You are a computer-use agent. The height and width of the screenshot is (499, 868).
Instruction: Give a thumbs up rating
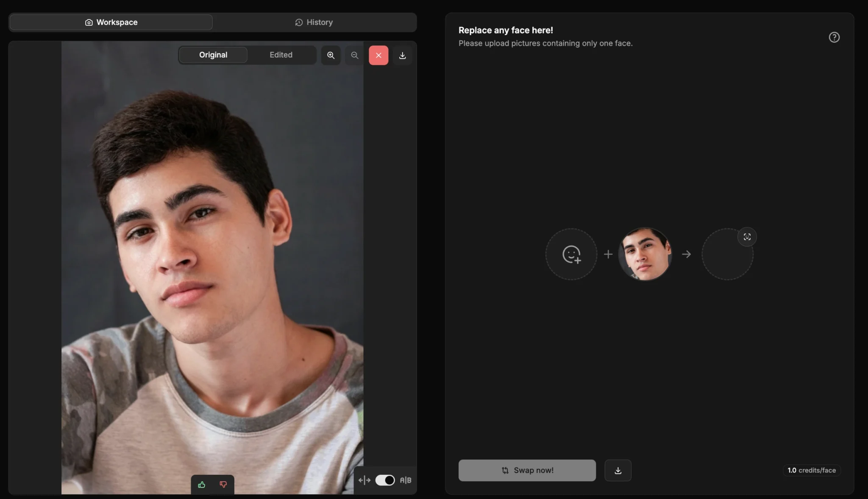[x=202, y=485]
